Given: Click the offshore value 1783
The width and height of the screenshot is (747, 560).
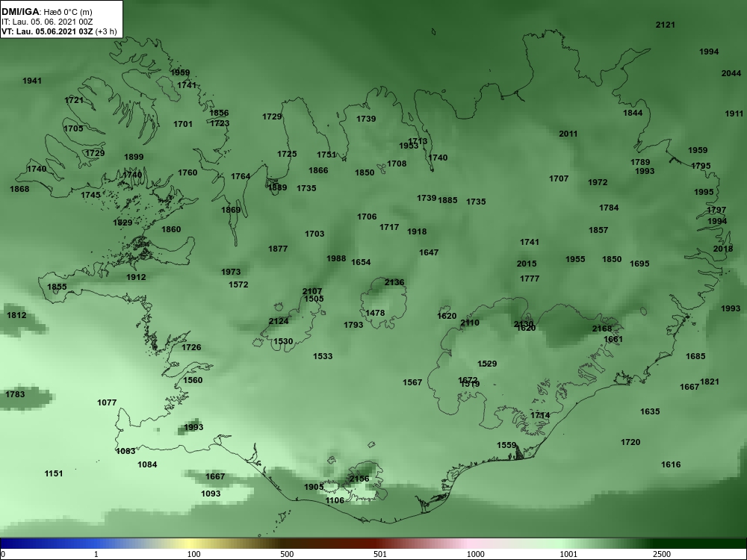Looking at the screenshot, I should tap(15, 394).
